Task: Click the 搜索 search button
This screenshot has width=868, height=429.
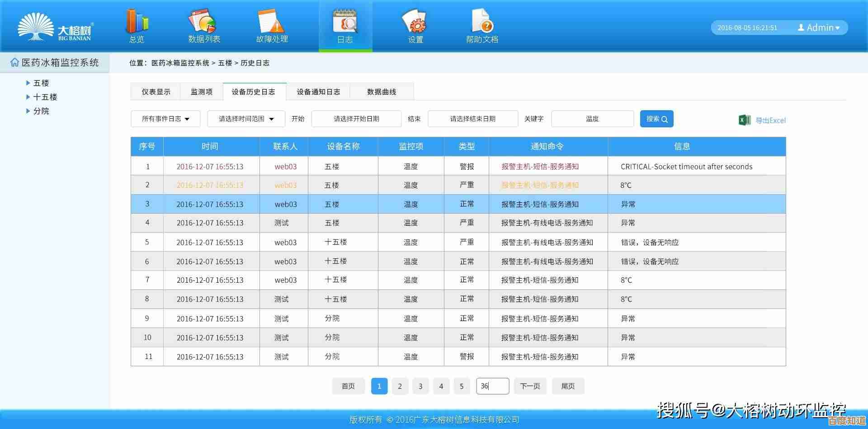Action: (656, 119)
